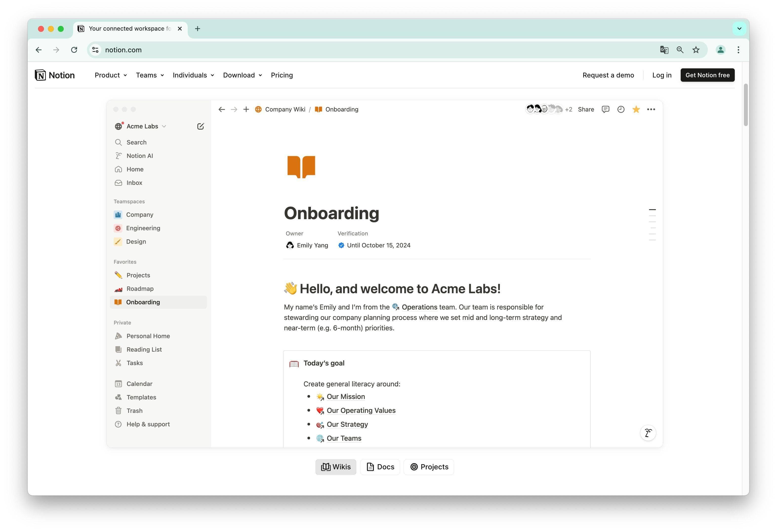Expand the Teams dropdown menu
The width and height of the screenshot is (777, 532).
[x=150, y=75]
